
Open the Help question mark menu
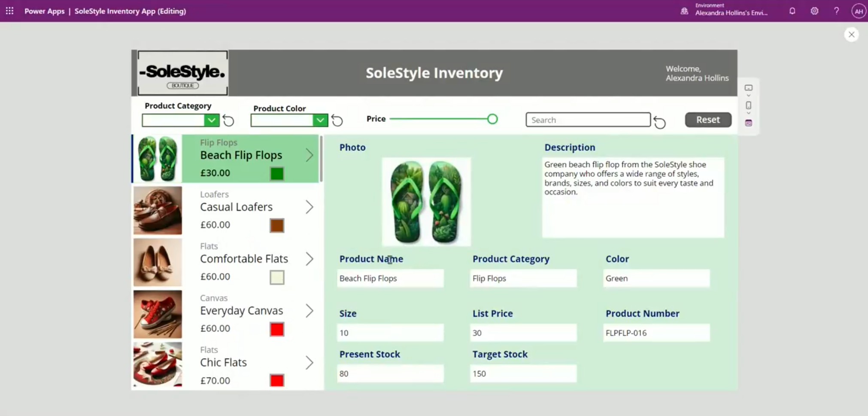(x=836, y=11)
